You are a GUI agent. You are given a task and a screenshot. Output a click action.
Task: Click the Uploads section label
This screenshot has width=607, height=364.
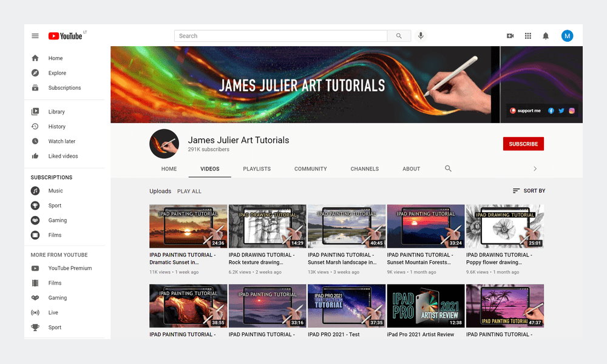coord(160,191)
